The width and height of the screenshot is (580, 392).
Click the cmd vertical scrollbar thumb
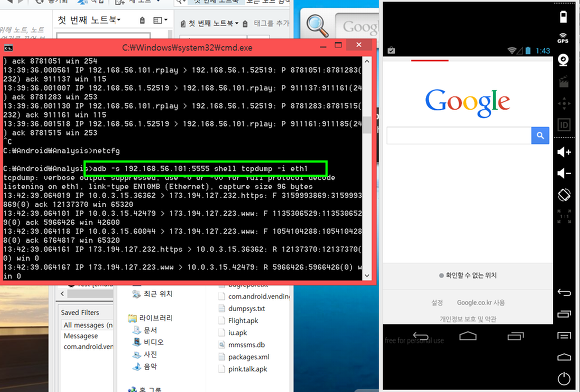tap(367, 125)
